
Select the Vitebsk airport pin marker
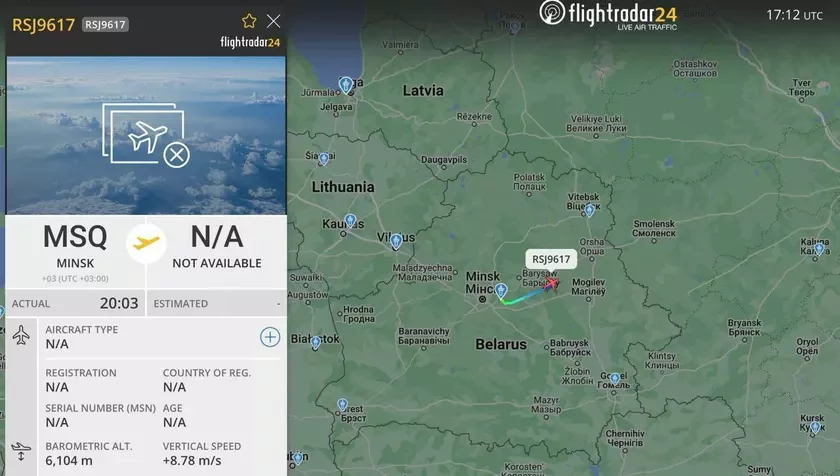(589, 210)
